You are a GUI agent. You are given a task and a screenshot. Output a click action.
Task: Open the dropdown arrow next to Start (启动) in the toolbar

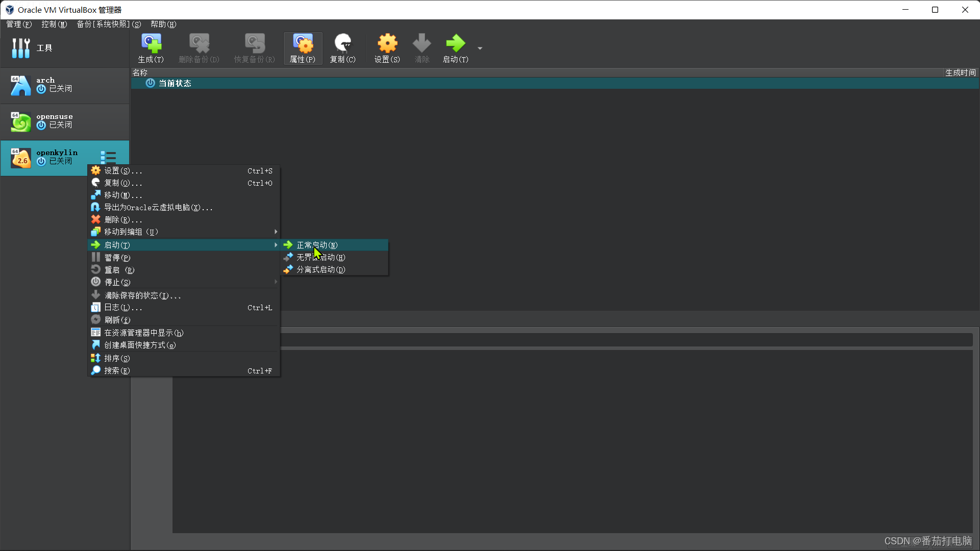(480, 48)
